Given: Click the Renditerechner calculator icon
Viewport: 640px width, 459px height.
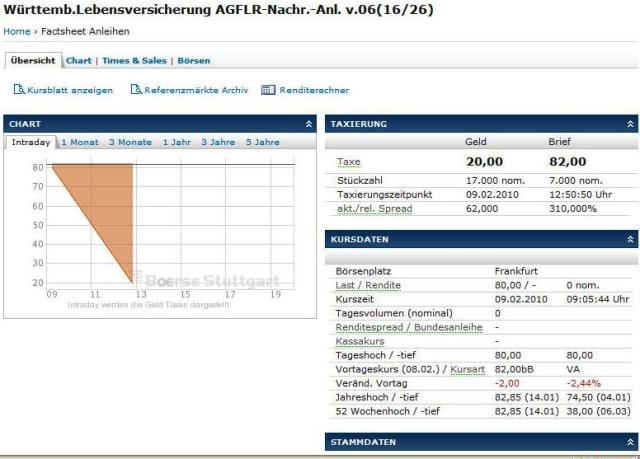Looking at the screenshot, I should coord(268,90).
